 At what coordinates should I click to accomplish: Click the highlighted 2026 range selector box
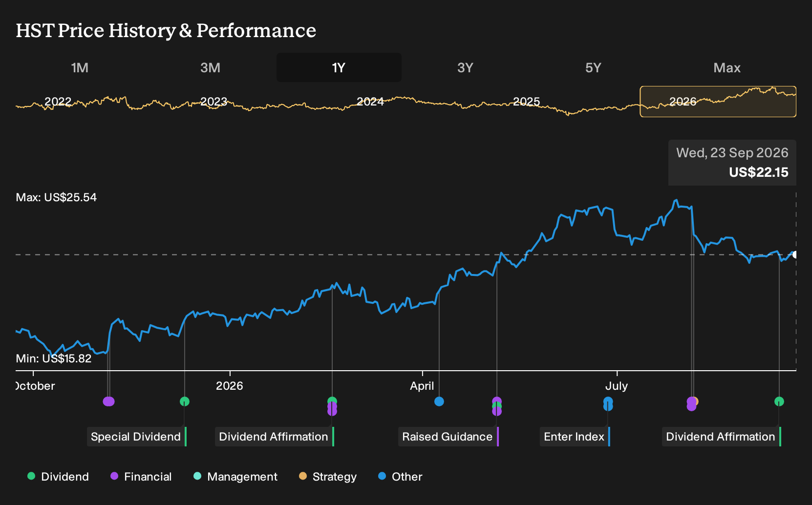[718, 102]
